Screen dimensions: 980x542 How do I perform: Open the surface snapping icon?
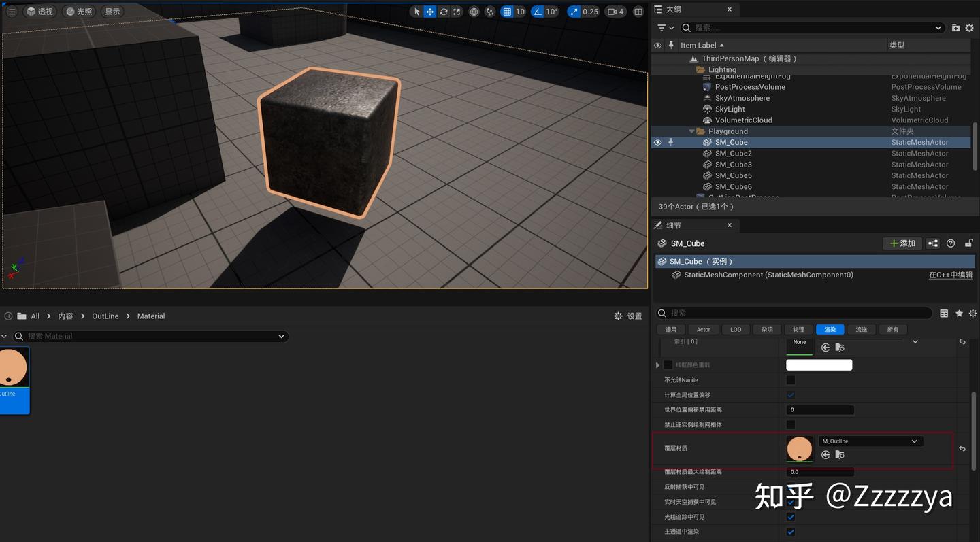[x=489, y=12]
